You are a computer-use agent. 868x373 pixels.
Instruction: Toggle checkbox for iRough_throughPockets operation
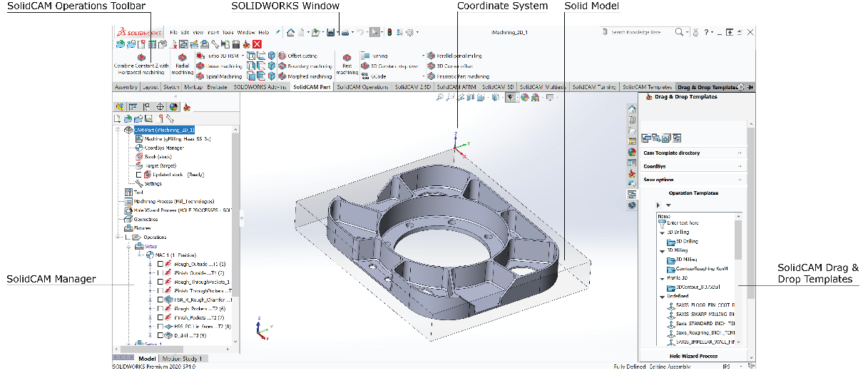point(160,282)
